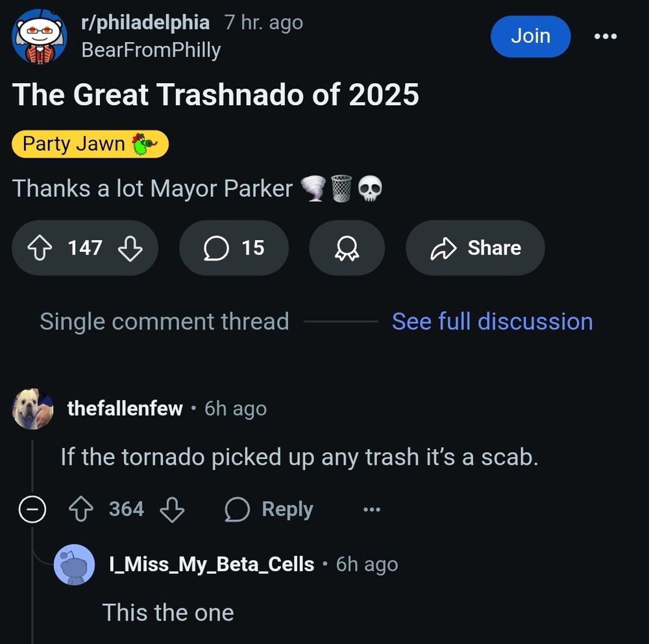
Task: Share the Great Trashnado post
Action: (474, 248)
